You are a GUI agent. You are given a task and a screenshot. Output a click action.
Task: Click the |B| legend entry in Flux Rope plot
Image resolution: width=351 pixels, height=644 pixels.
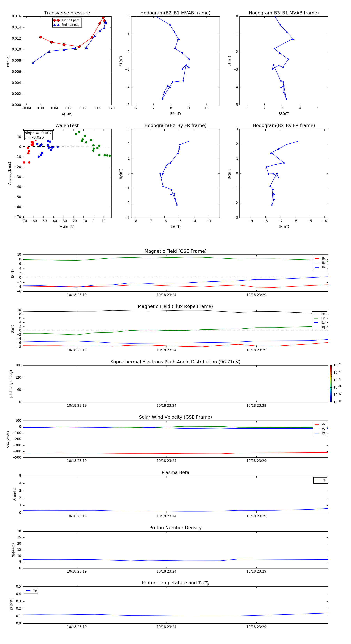(320, 327)
